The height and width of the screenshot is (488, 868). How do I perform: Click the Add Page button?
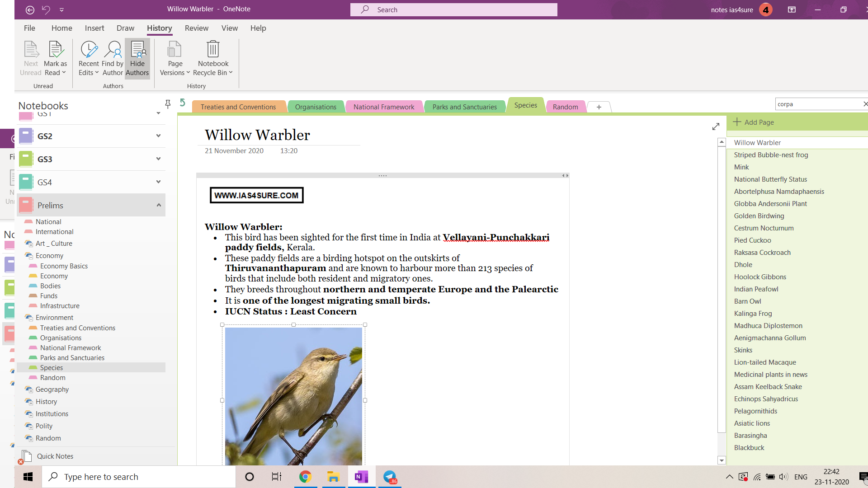tap(754, 122)
